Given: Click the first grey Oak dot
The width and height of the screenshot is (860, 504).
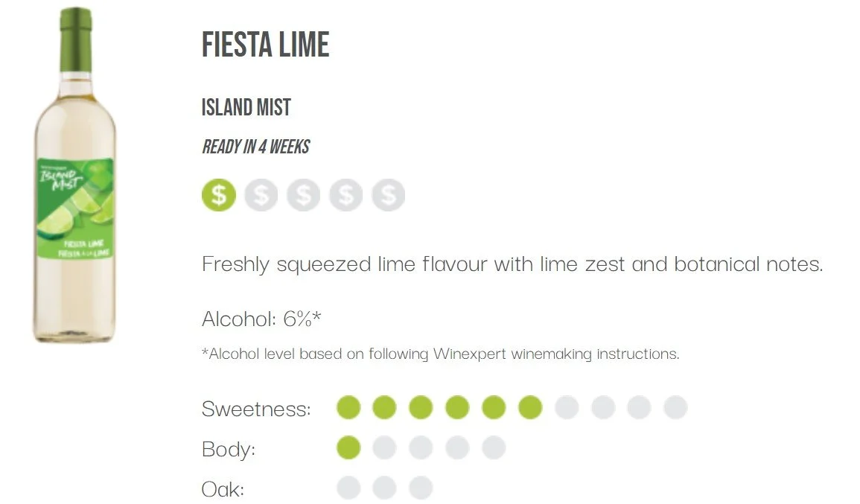Looking at the screenshot, I should [x=348, y=488].
